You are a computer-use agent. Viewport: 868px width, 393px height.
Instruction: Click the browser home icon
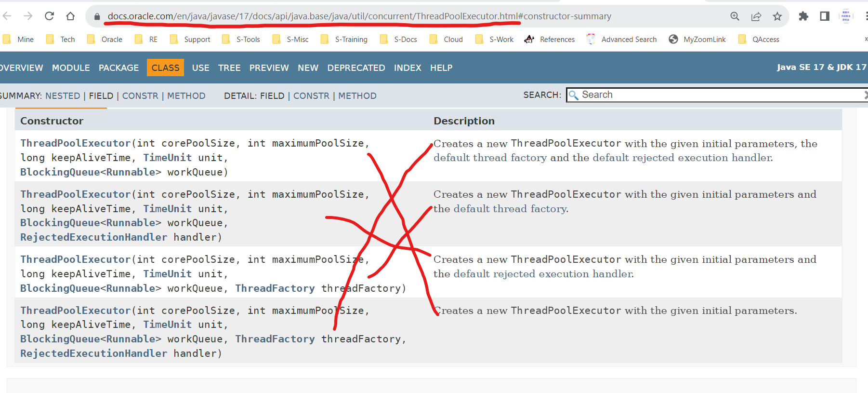click(x=70, y=16)
